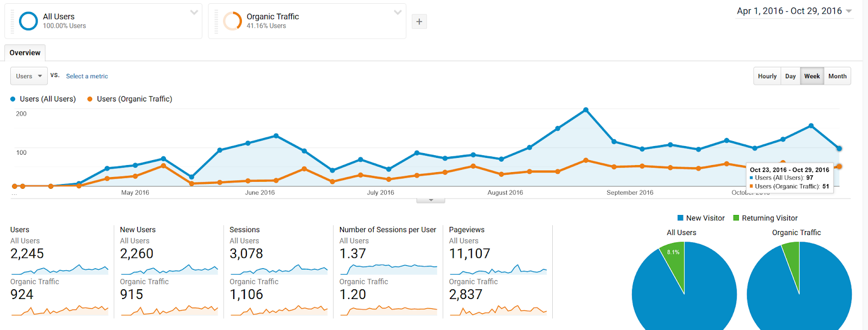Viewport: 868px width, 330px height.
Task: Click the All Users segment name text
Action: click(x=59, y=17)
